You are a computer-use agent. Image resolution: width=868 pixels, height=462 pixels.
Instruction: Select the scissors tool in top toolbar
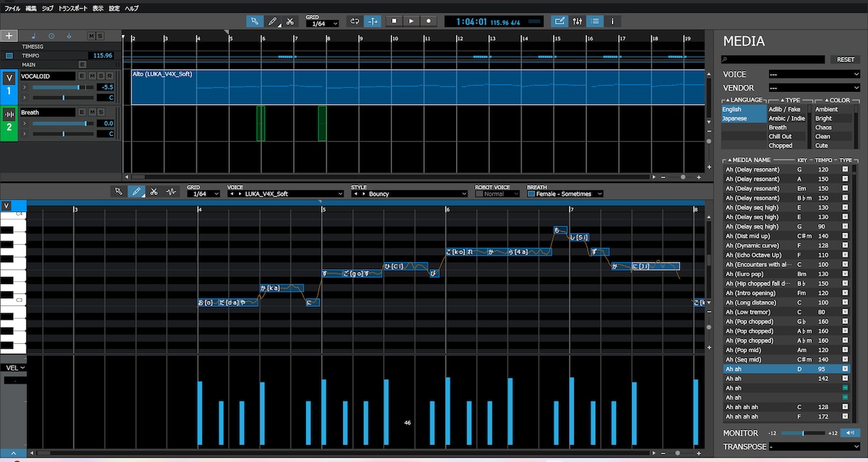pyautogui.click(x=290, y=21)
